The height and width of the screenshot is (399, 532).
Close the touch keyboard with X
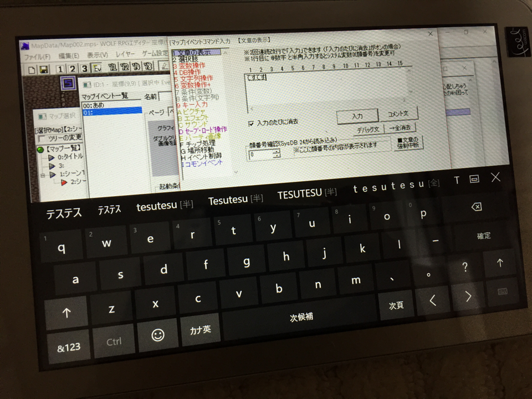point(495,177)
